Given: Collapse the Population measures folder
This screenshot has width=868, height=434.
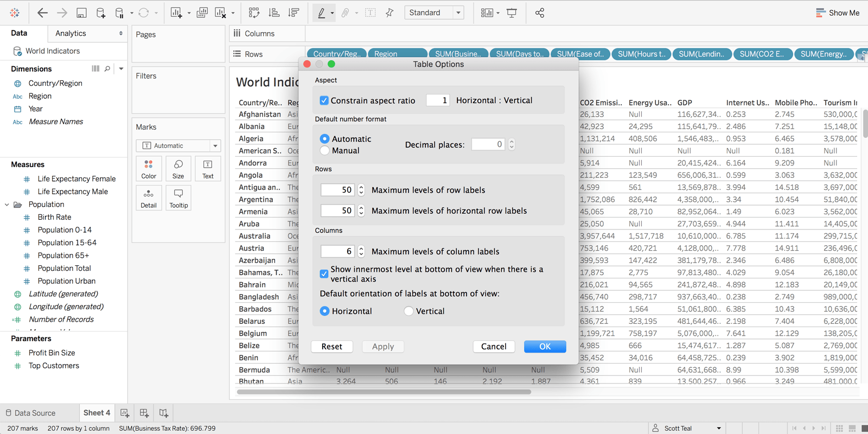Looking at the screenshot, I should [7, 205].
